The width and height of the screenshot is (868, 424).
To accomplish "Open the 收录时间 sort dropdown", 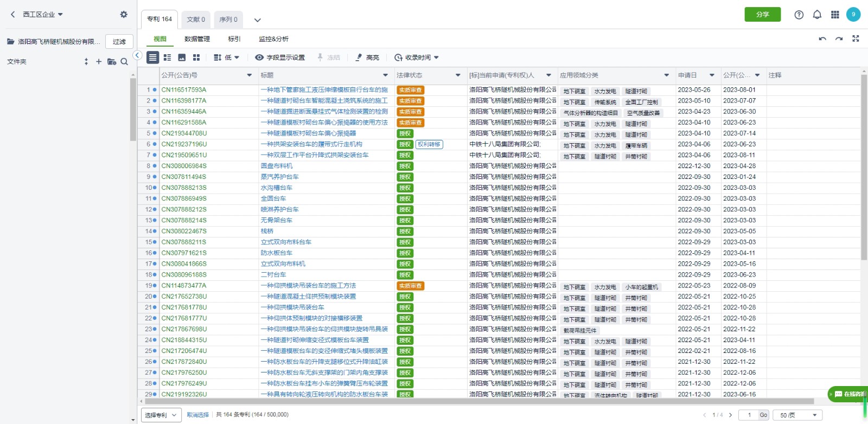I will tap(417, 57).
